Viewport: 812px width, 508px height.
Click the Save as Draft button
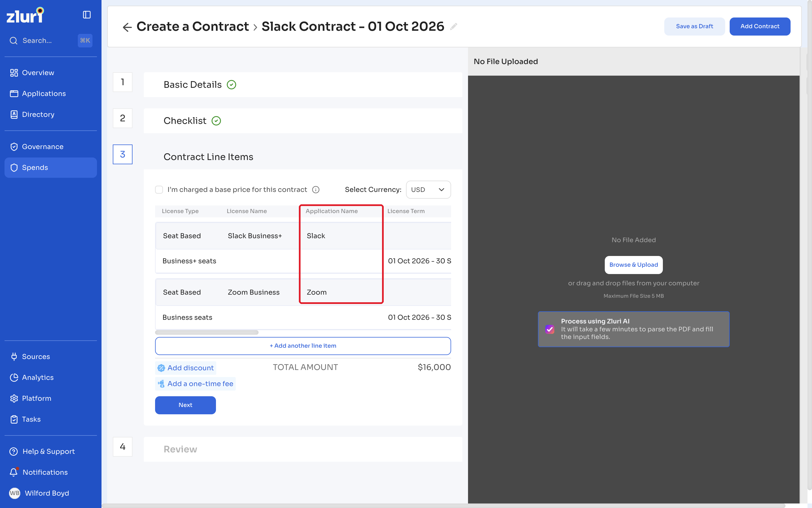point(694,27)
